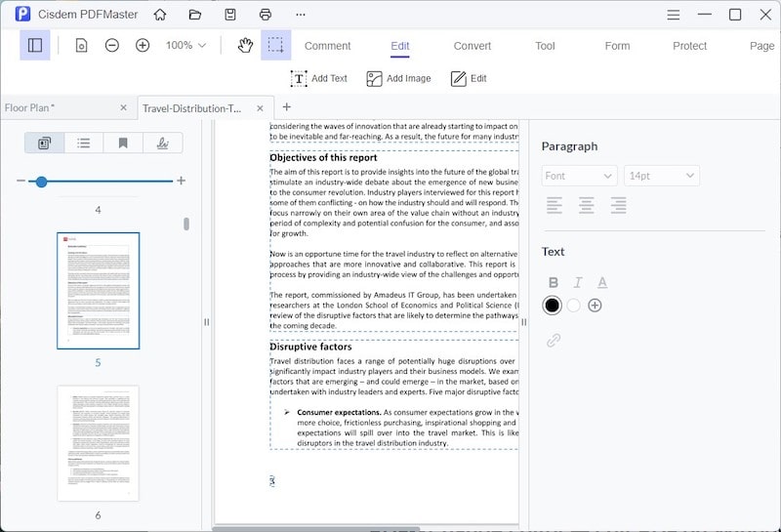Image resolution: width=781 pixels, height=532 pixels.
Task: Show the bookmarks panel
Action: (123, 143)
